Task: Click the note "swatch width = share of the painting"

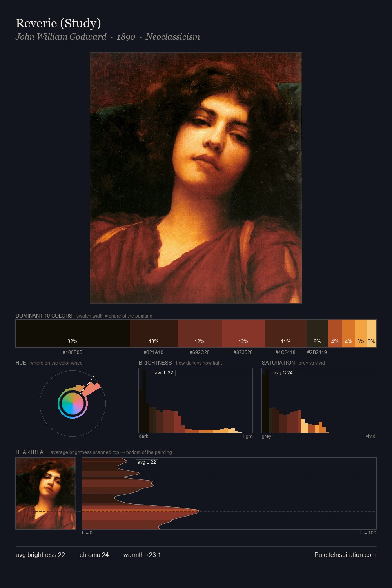Action: pos(114,316)
